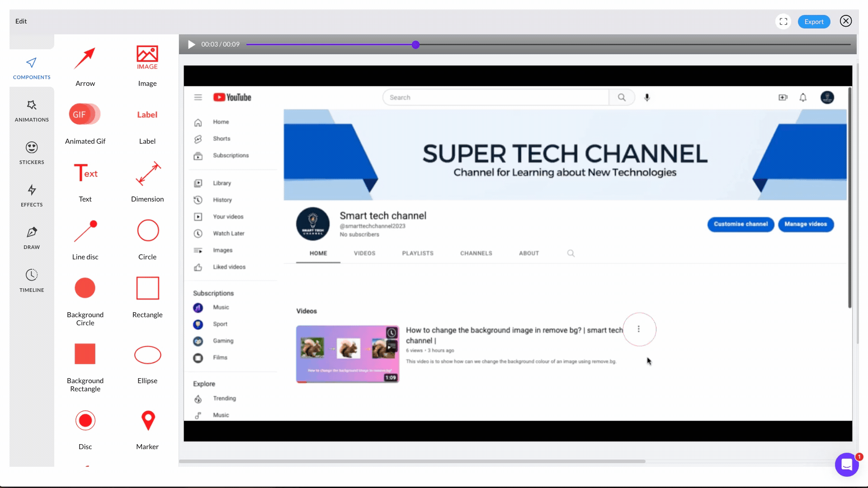Viewport: 868px width, 488px height.
Task: Open the Animations panel
Action: pos(32,111)
